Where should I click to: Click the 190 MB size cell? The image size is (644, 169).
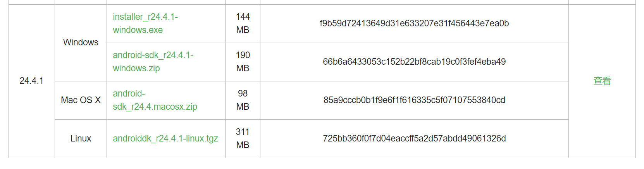point(243,62)
